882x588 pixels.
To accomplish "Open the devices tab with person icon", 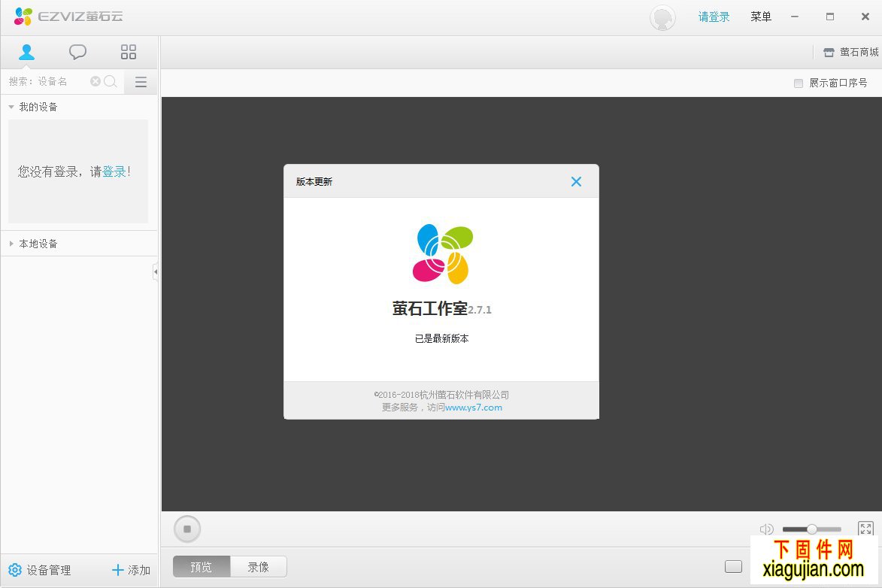I will pyautogui.click(x=26, y=53).
